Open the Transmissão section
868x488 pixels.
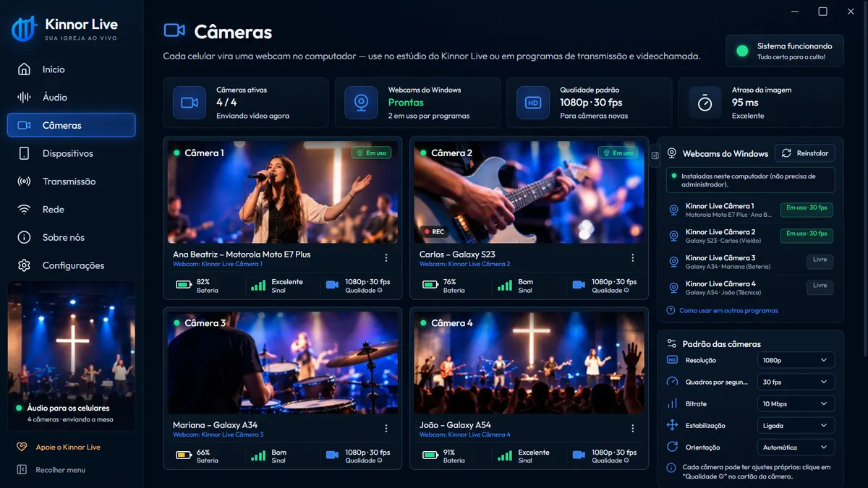click(x=71, y=181)
